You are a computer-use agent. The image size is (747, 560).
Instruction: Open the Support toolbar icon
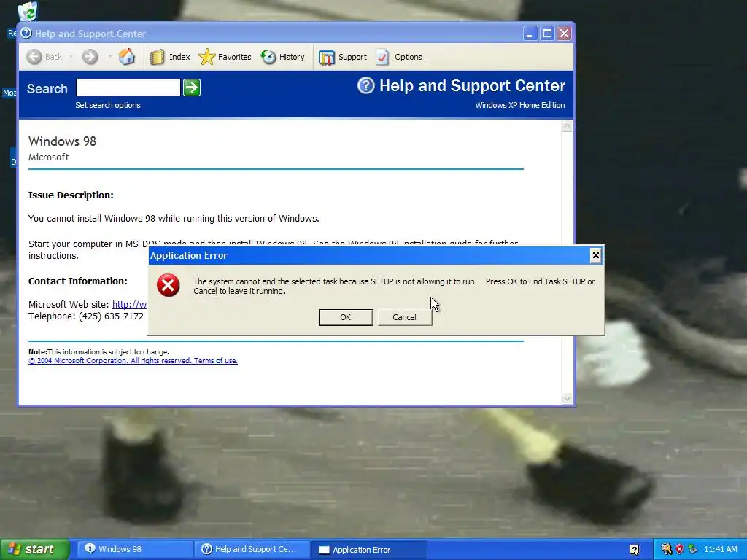326,58
